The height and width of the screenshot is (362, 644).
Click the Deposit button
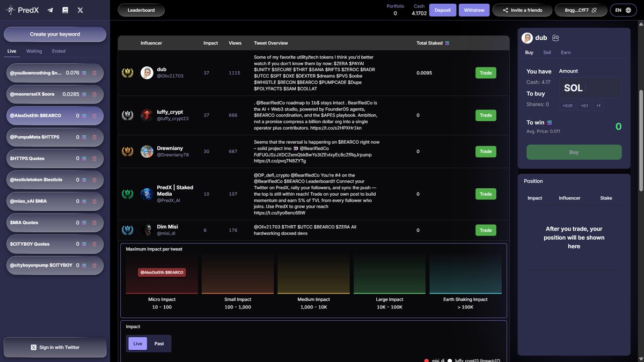click(443, 10)
